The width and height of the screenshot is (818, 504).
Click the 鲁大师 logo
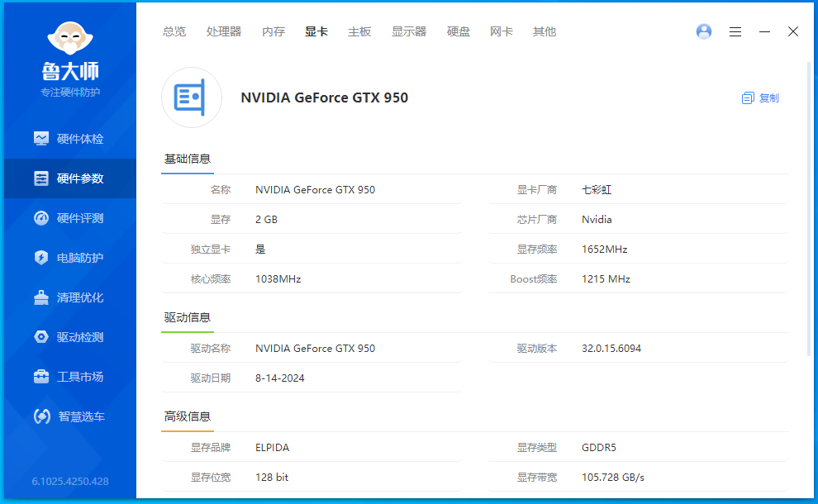pos(70,52)
